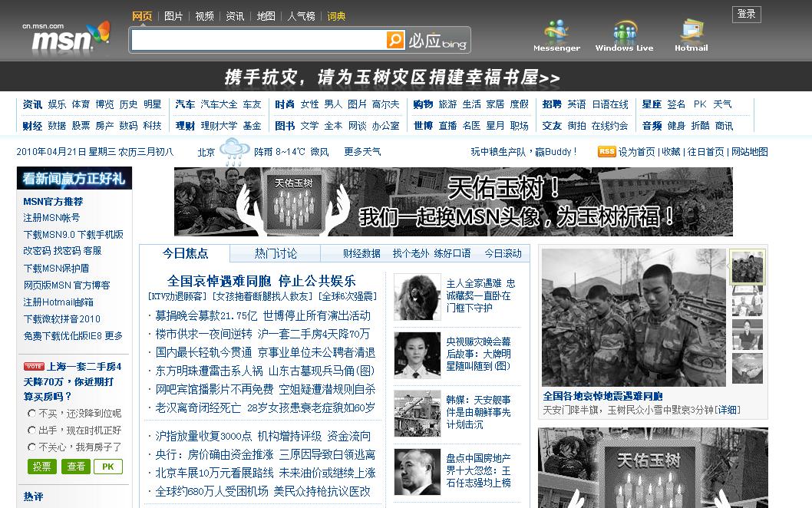The width and height of the screenshot is (812, 508).
Task: Click the red VOTE badge icon
Action: tap(34, 366)
